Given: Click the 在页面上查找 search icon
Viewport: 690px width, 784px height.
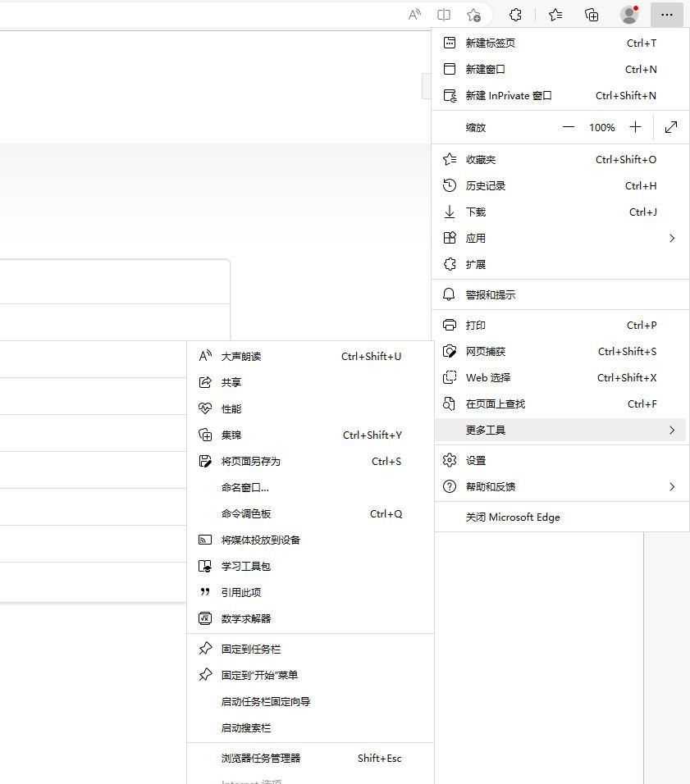Looking at the screenshot, I should [450, 404].
